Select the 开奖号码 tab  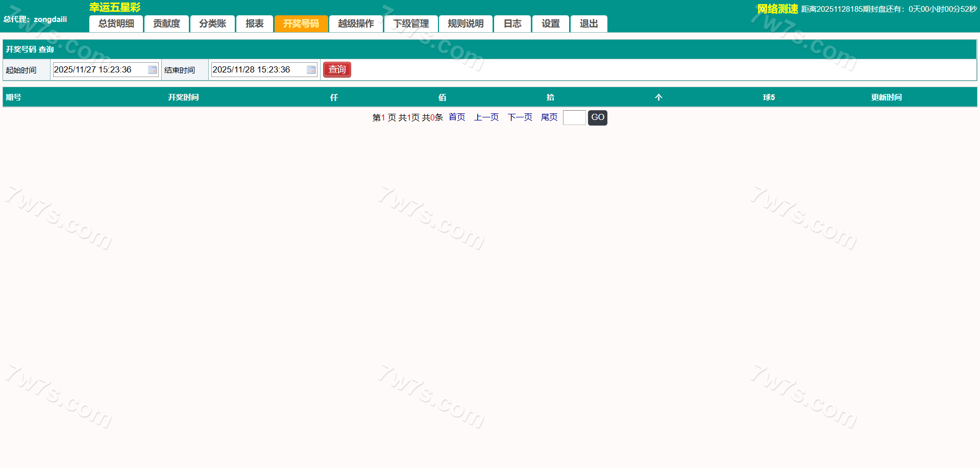tap(301, 23)
